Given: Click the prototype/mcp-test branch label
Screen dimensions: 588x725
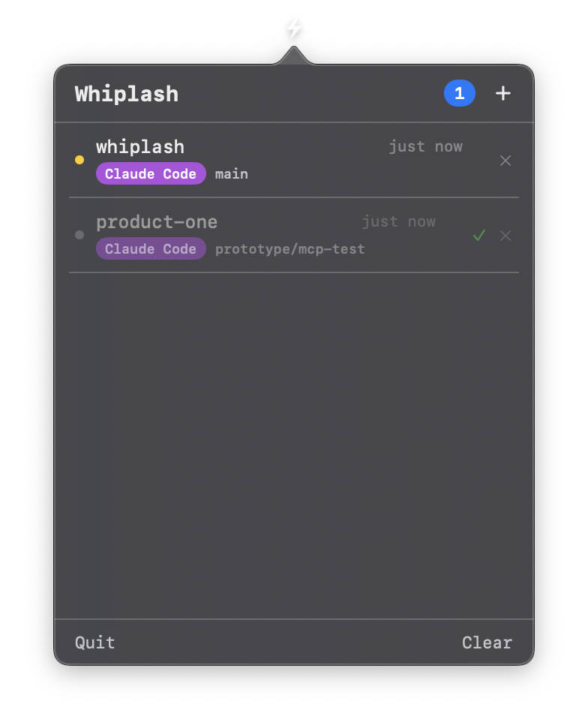Looking at the screenshot, I should [x=289, y=248].
